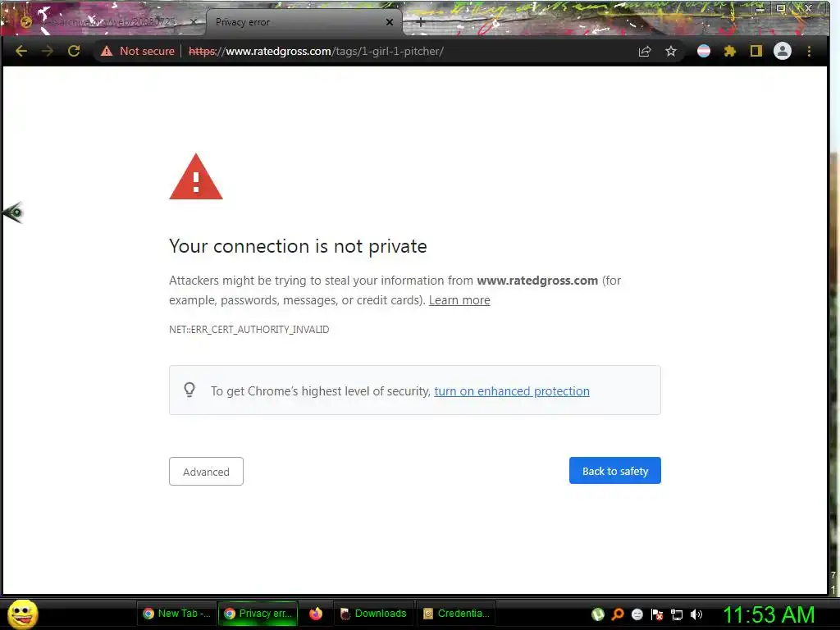Toggle the Chrome side panel
Screen dimensions: 840x630
point(756,52)
